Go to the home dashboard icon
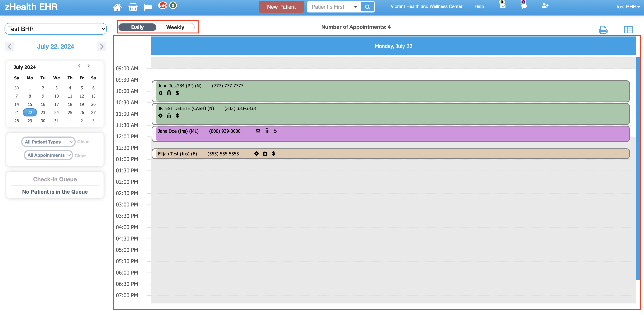The height and width of the screenshot is (315, 644). pyautogui.click(x=117, y=7)
